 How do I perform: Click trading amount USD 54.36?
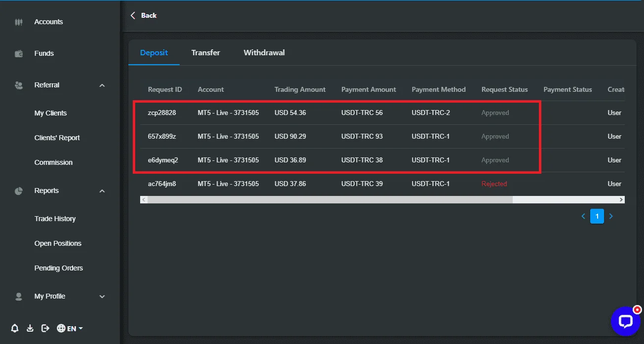click(x=290, y=113)
